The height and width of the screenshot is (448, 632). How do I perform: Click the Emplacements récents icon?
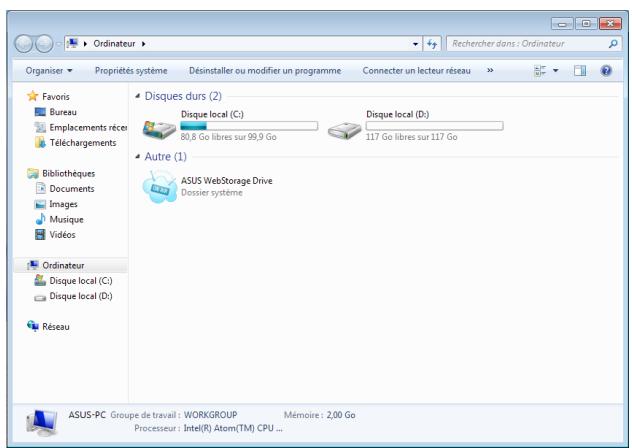(x=40, y=127)
